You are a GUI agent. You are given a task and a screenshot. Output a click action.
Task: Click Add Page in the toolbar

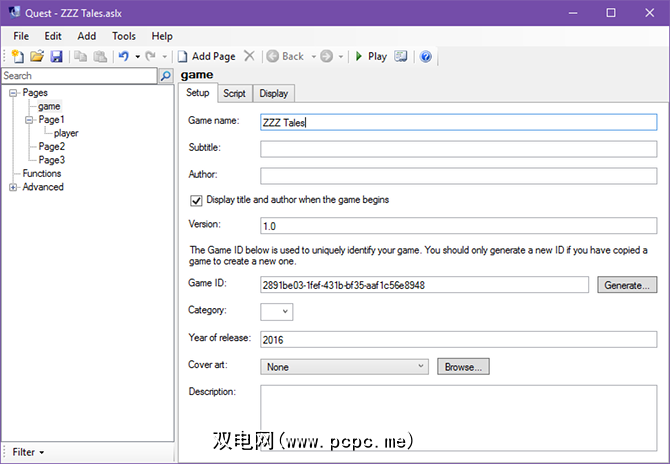pyautogui.click(x=206, y=57)
